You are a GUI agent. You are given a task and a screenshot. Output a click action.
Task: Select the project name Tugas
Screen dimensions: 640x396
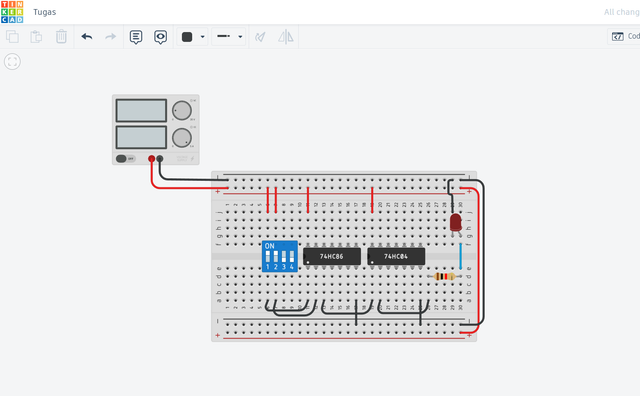(44, 12)
